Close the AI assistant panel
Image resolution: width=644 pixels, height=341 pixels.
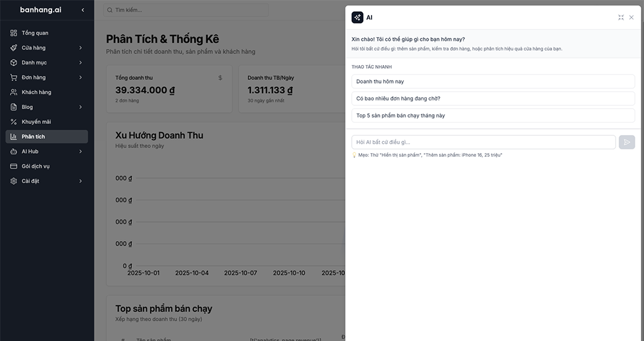coord(631,17)
